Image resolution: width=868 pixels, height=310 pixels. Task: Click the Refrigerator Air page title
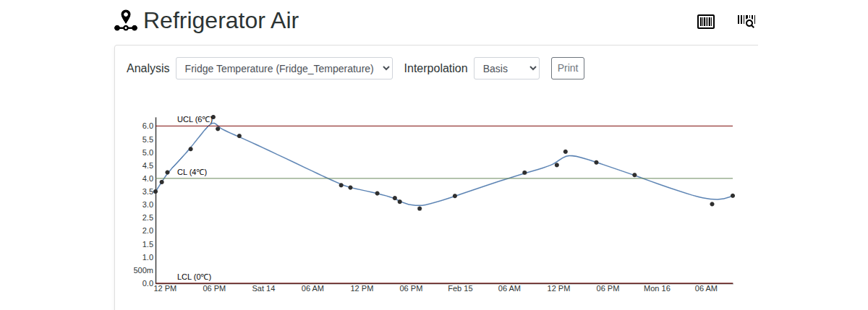click(x=221, y=21)
